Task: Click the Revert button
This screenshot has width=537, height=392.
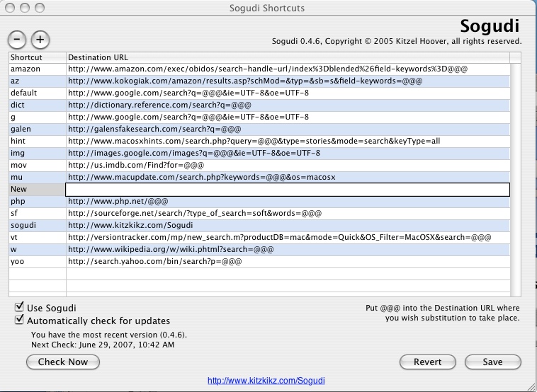Action: click(x=428, y=362)
